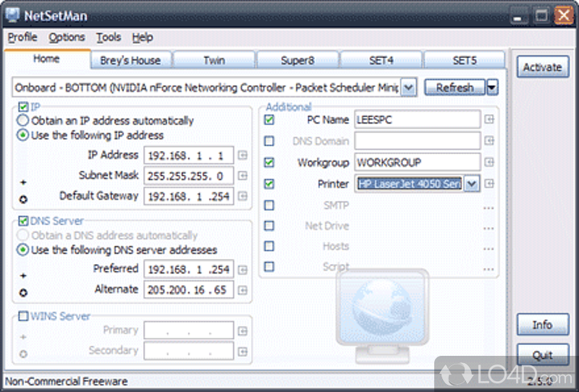Open the Options menu
The height and width of the screenshot is (392, 579).
pos(67,38)
